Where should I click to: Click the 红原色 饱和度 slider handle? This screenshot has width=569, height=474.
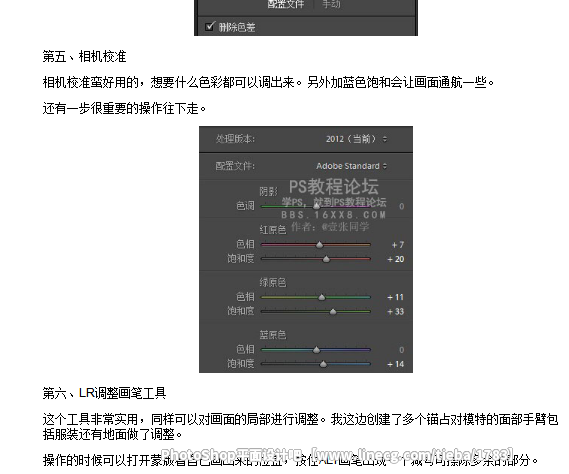[x=326, y=259]
